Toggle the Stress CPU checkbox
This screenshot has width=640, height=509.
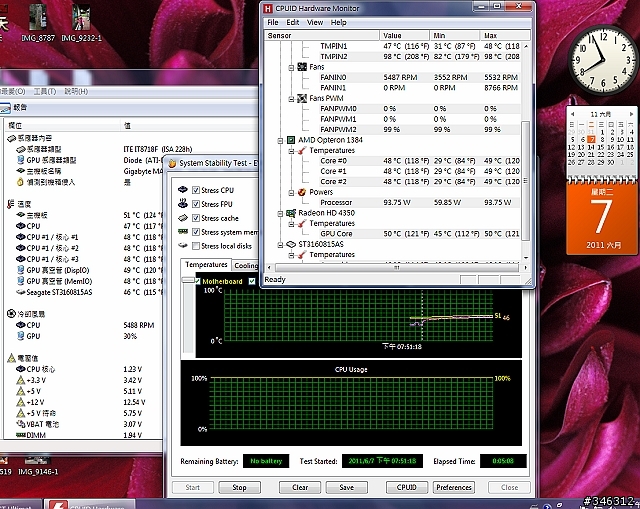point(196,190)
